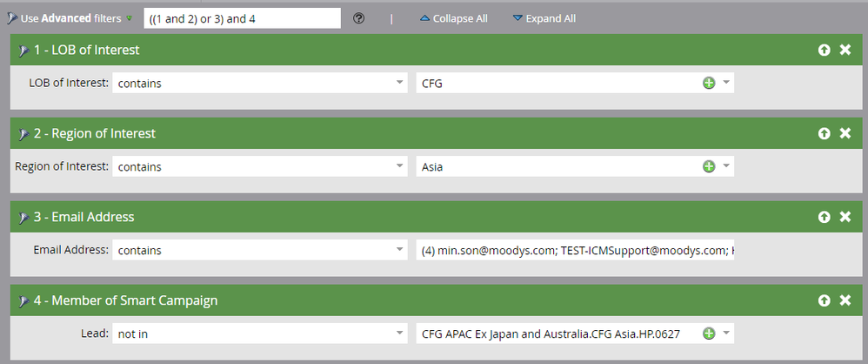868x364 pixels.
Task: Move the Member of Smart Campaign filter up
Action: point(825,300)
